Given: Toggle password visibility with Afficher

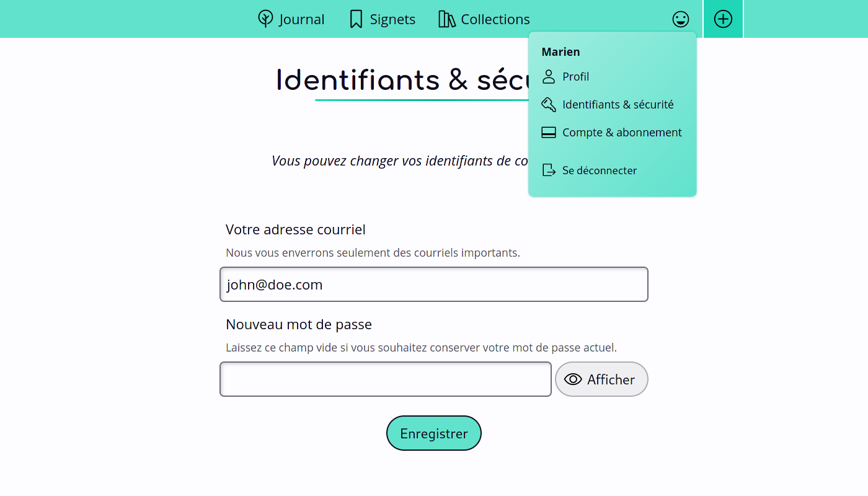Looking at the screenshot, I should coord(601,379).
